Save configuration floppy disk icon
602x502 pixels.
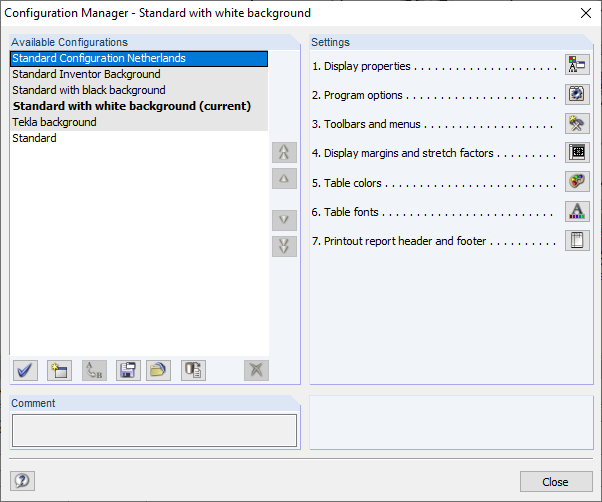128,370
